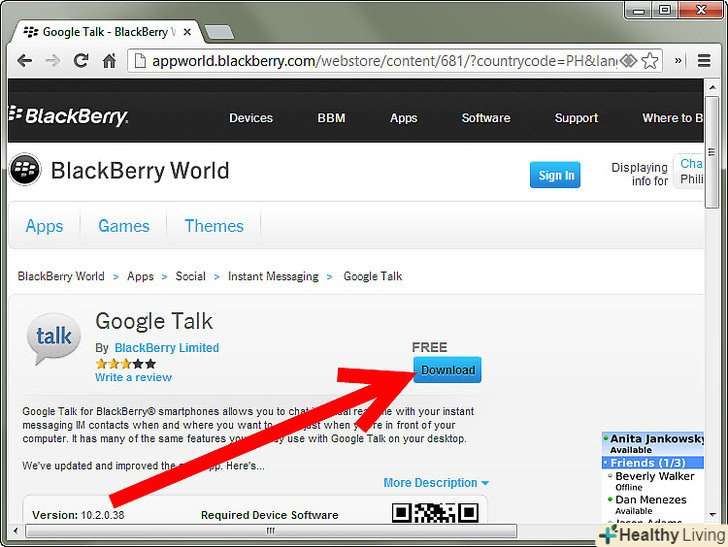This screenshot has width=728, height=547.
Task: Click Dan Menezes in contact preview
Action: (650, 500)
